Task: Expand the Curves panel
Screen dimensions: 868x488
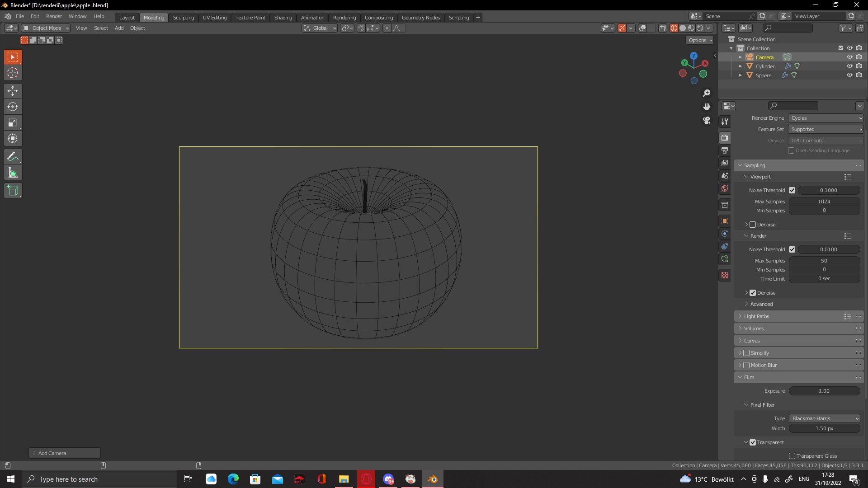Action: (x=799, y=341)
